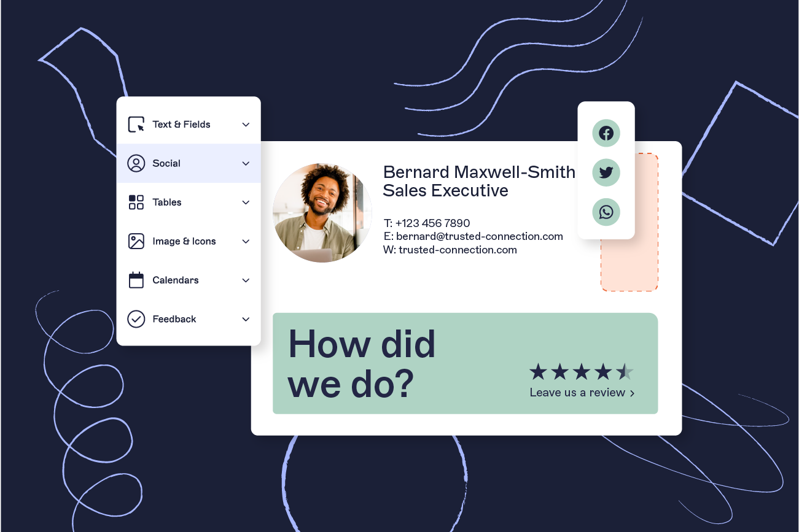This screenshot has height=532, width=799.
Task: Select the Image & Icons menu label
Action: coord(184,241)
